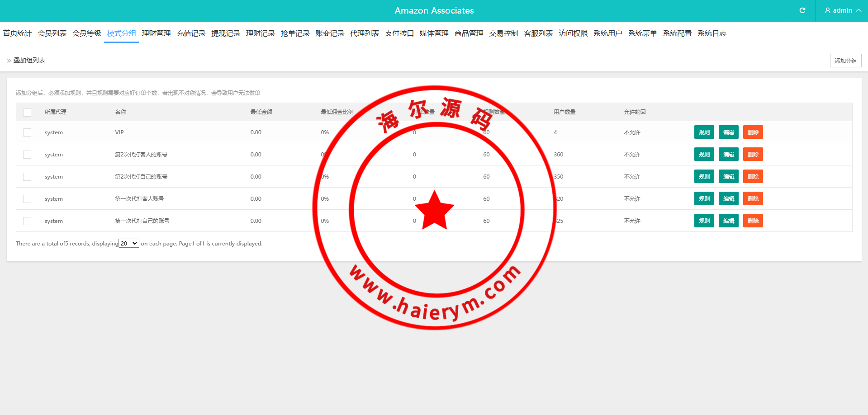868x415 pixels.
Task: Click 编辑 for 第一次代打自己的账号 row
Action: coord(729,221)
